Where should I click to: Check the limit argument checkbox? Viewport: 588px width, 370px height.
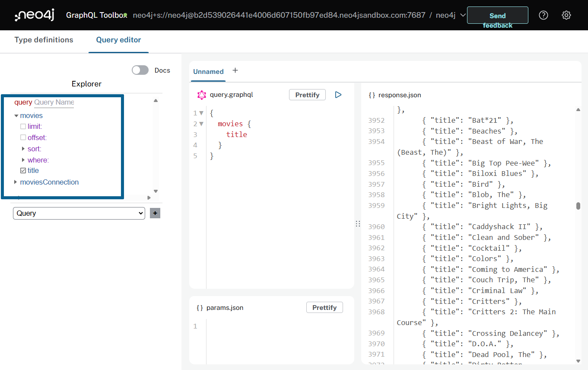click(x=23, y=127)
